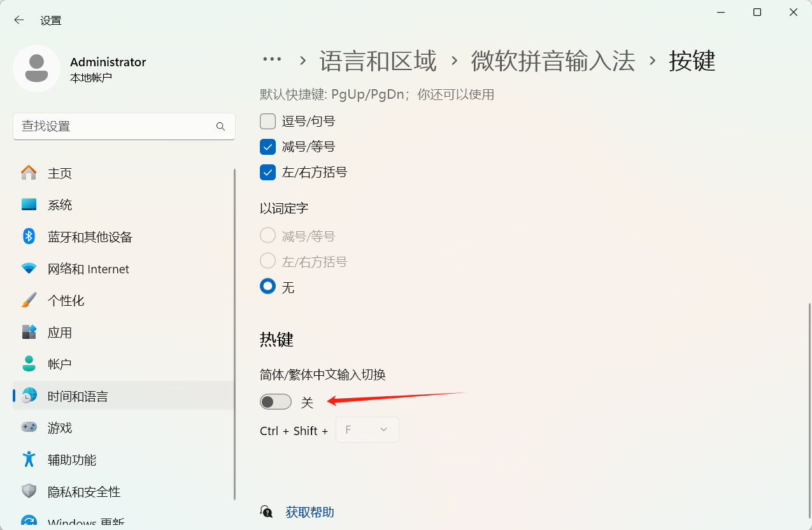Open the 获取帮助 link

(310, 512)
